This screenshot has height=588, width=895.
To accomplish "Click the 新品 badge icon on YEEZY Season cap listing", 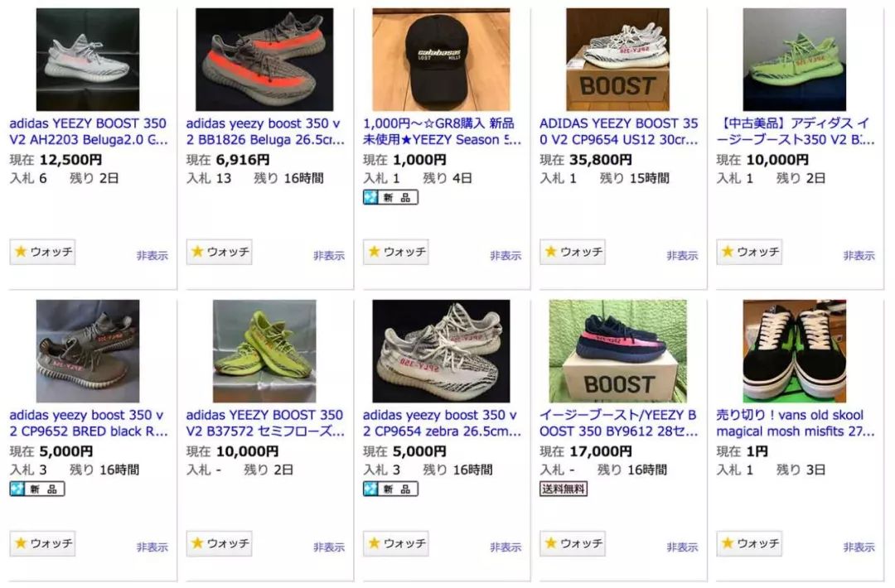I will (x=390, y=197).
